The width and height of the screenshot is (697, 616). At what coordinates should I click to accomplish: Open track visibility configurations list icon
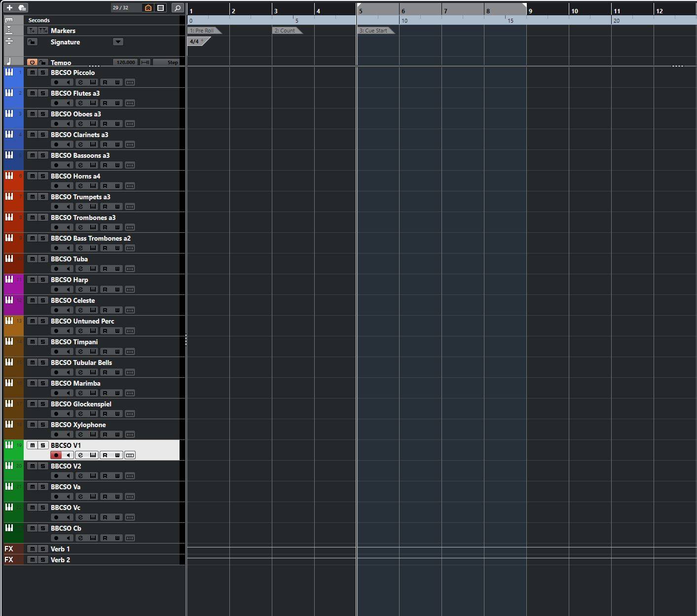pyautogui.click(x=161, y=7)
